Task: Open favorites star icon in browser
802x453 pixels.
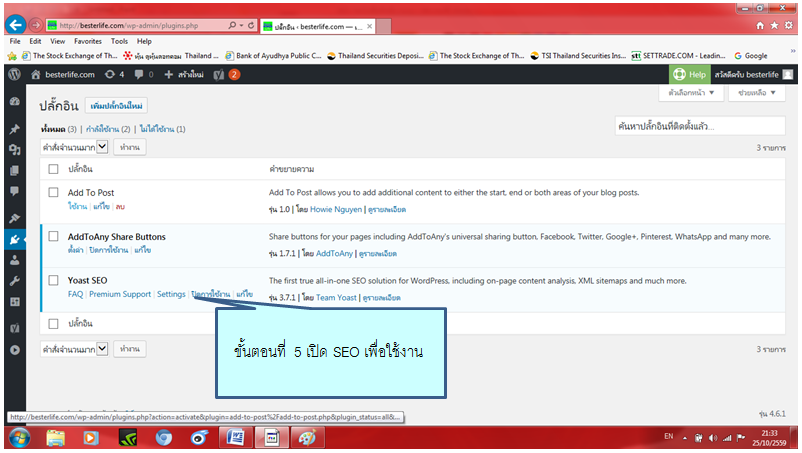Action: click(774, 26)
